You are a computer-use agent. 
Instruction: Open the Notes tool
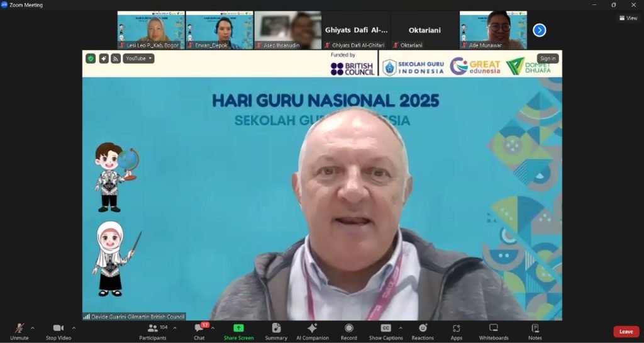tap(535, 332)
